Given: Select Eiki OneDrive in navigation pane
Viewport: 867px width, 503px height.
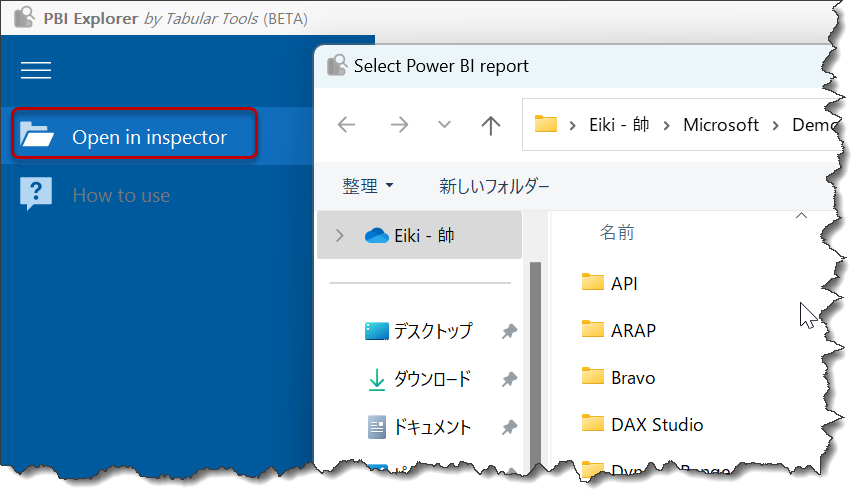Looking at the screenshot, I should pos(419,235).
